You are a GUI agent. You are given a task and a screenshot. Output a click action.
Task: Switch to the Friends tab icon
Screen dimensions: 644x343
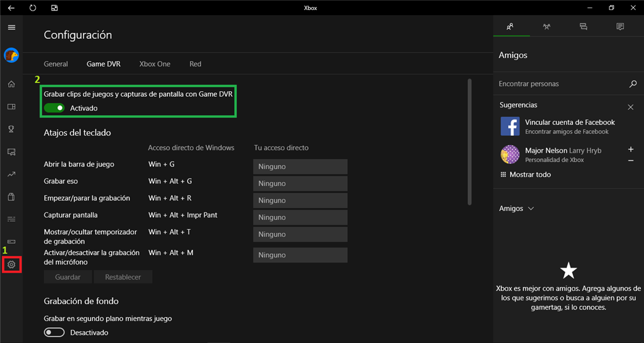pos(510,26)
